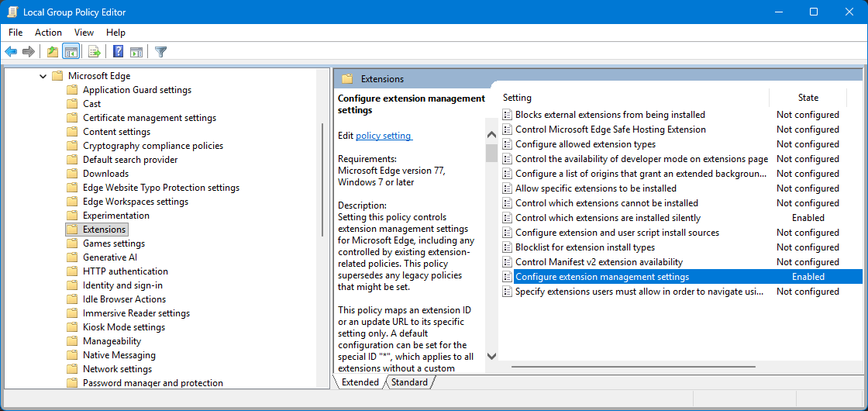Open the policy setting link
Image resolution: width=868 pixels, height=411 pixels.
384,135
